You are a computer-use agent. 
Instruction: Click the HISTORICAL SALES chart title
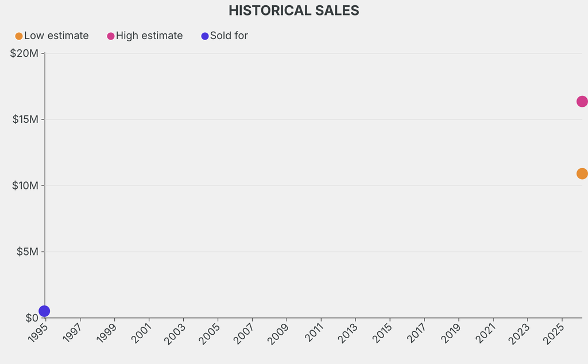(x=293, y=10)
